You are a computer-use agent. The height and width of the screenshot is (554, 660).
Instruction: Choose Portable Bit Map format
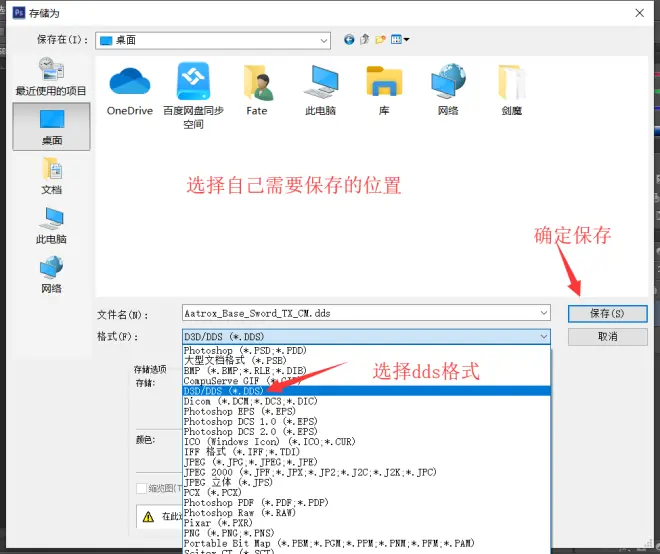366,543
